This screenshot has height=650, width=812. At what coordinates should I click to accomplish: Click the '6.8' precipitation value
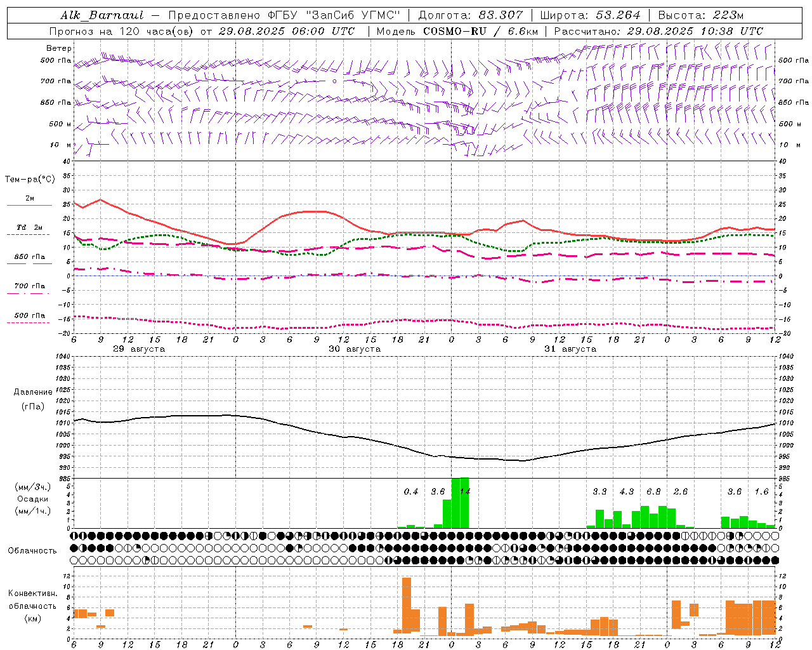(653, 492)
